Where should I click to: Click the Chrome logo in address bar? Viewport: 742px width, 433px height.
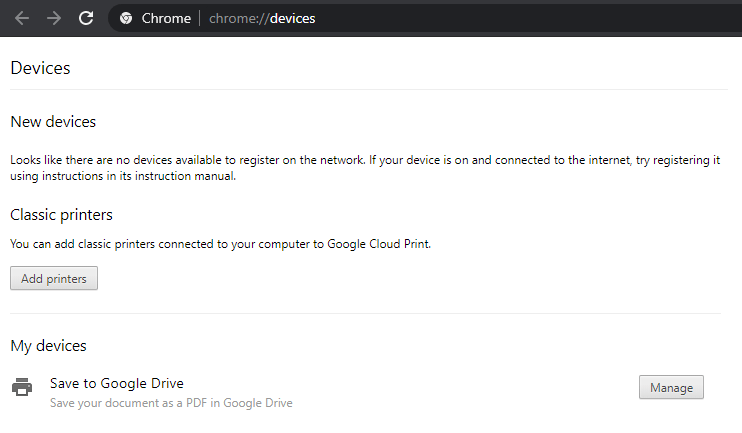coord(126,18)
